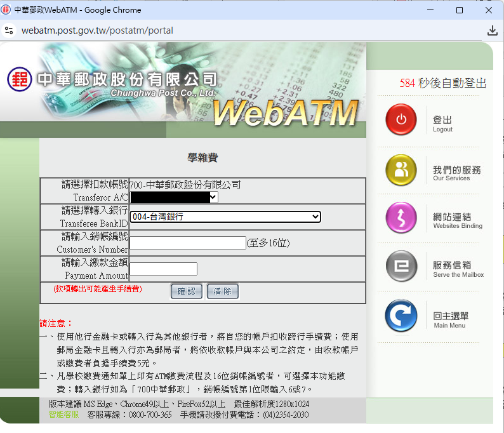Click the 回主選單 Main Menu link
Screen dimensions: 504x433
[x=451, y=320]
